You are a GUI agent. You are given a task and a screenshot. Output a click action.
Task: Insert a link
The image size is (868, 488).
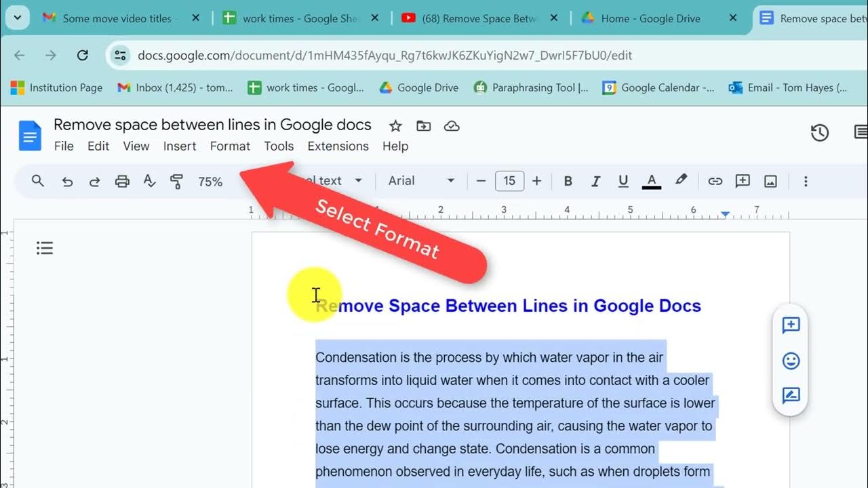pyautogui.click(x=715, y=181)
